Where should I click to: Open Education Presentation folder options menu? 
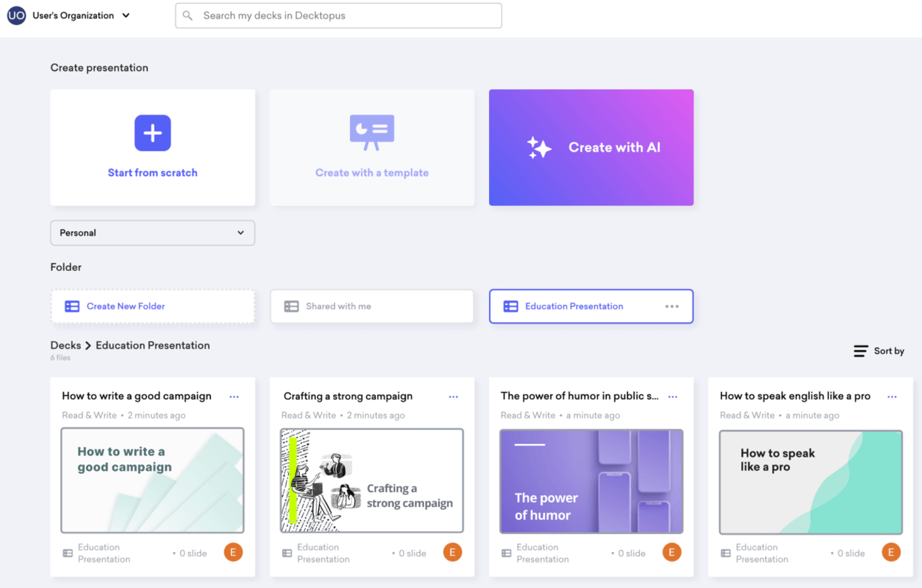pos(672,306)
